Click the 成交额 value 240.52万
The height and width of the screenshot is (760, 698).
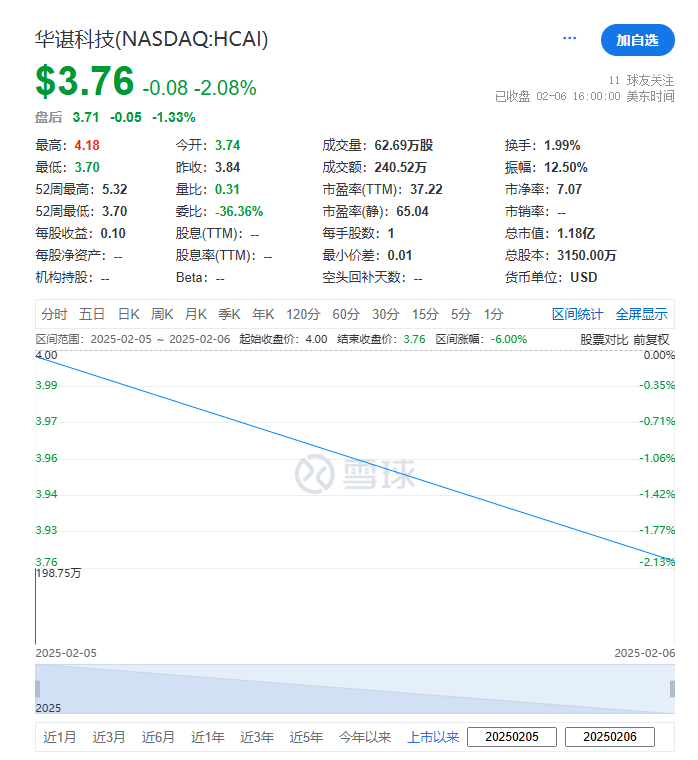click(400, 167)
